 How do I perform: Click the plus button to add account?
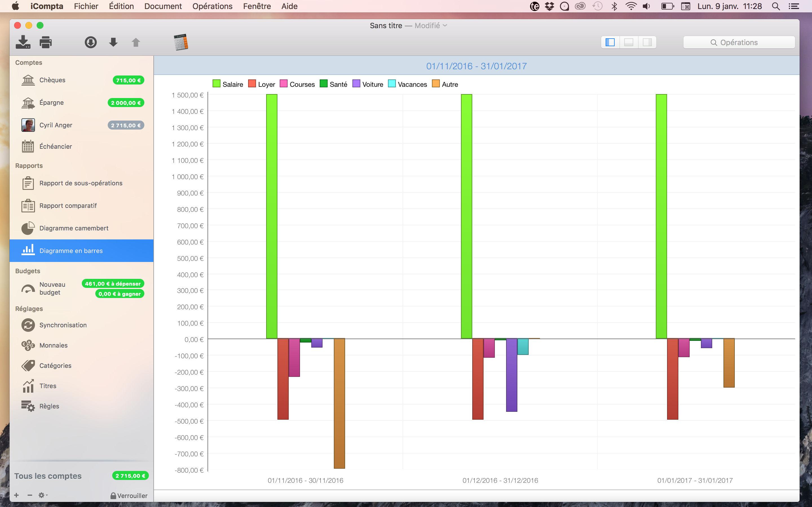click(x=16, y=495)
